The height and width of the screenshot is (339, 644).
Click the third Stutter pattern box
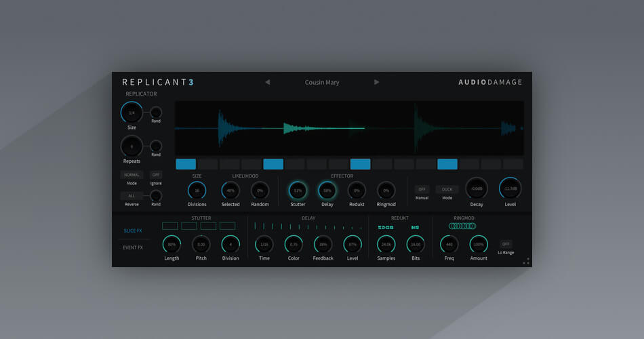tap(208, 226)
